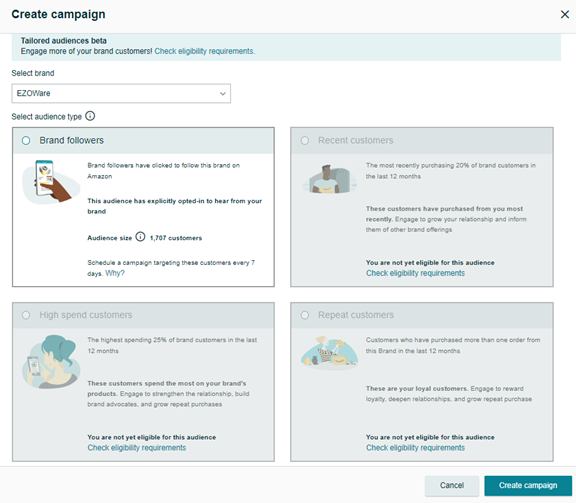Click the EZOWare brand selection field
576x503 pixels.
pos(121,93)
